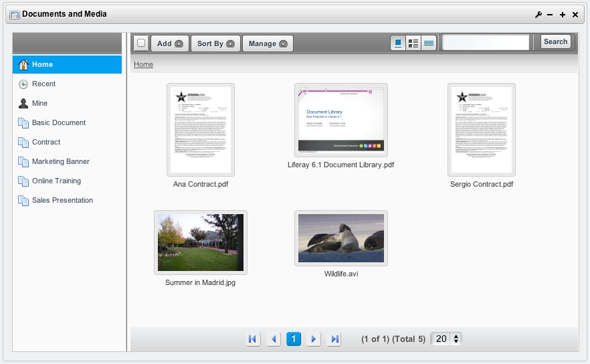Click the Contract document type icon
Screen dimensions: 590x364
pos(23,143)
